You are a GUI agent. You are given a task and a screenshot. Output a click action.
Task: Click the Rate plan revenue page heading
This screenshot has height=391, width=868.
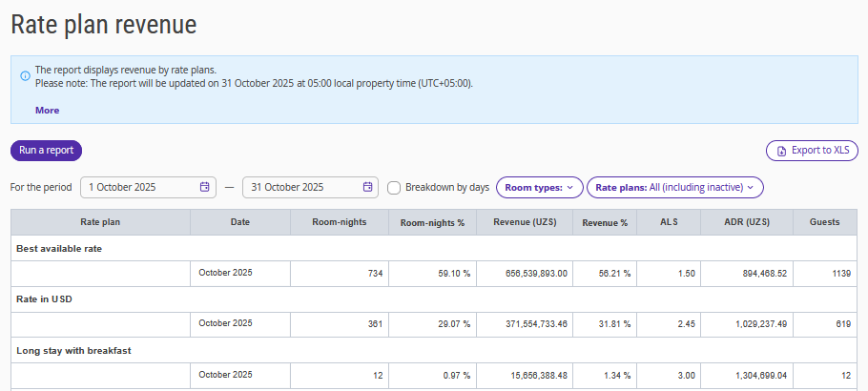coord(104,25)
